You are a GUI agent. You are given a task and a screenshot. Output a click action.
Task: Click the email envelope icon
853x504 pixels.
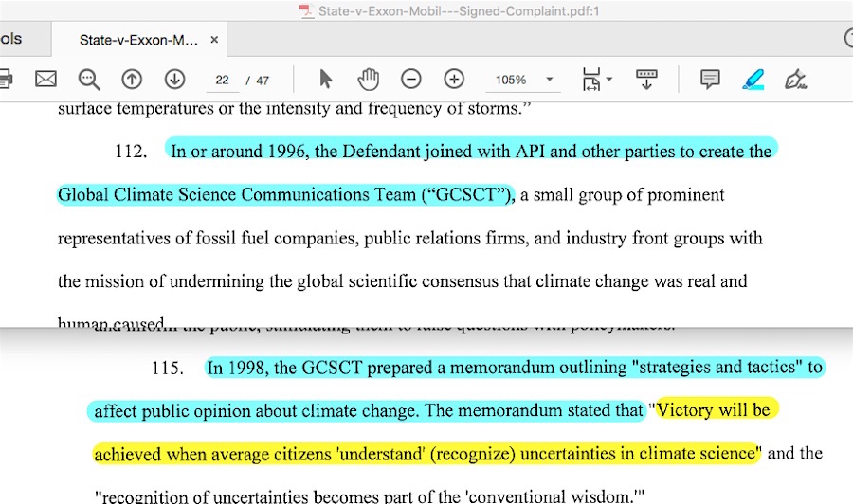(x=45, y=79)
